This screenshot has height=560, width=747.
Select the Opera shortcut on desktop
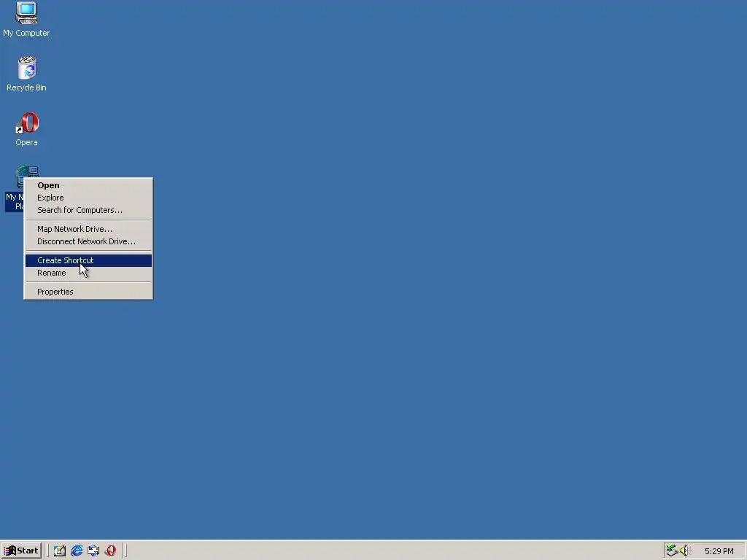click(27, 129)
